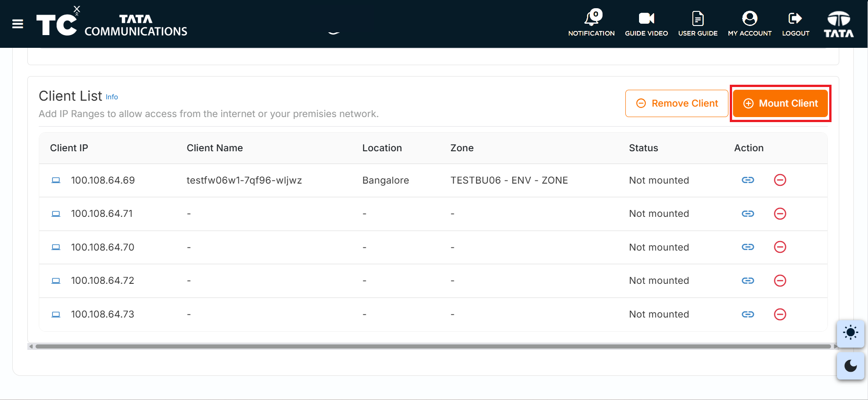Click the Remove Client button
Screen dimensions: 868x400
[x=676, y=103]
